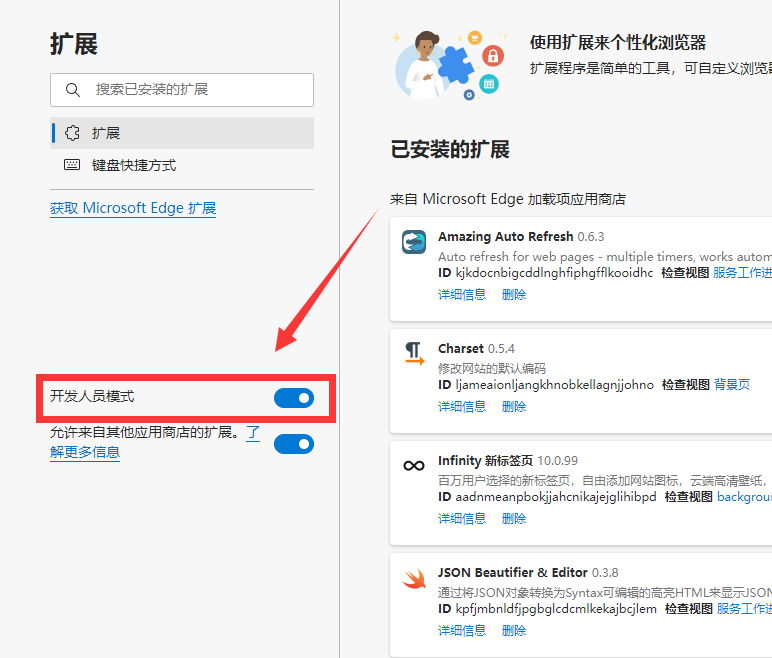Click 删除 for Infinity 新标签页

pos(514,518)
